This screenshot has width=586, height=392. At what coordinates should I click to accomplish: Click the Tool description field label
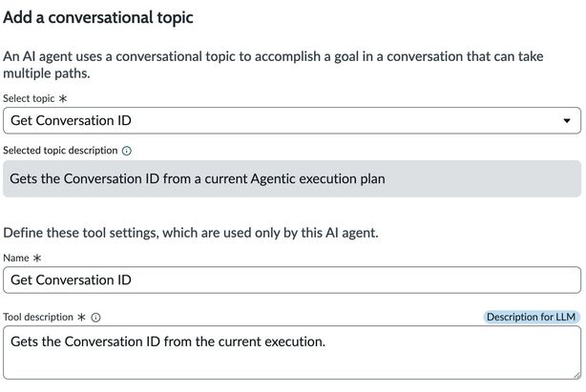coord(38,318)
